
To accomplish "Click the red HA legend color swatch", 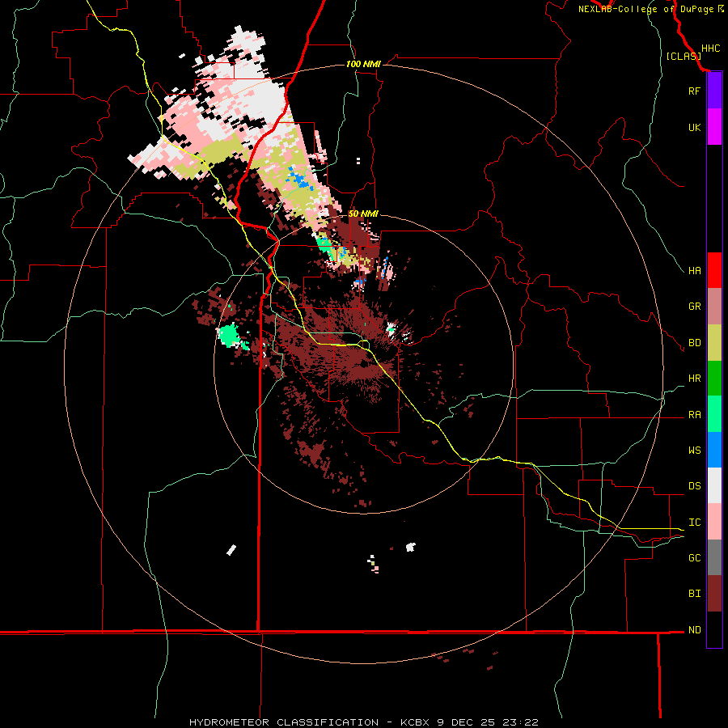I will point(714,270).
